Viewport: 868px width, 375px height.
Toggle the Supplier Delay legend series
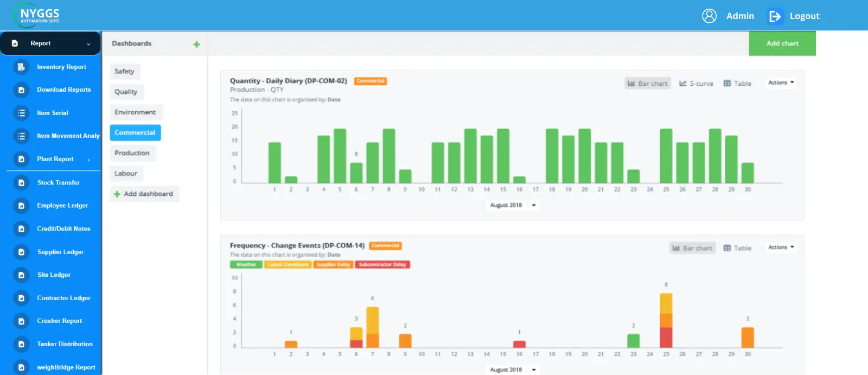(333, 265)
